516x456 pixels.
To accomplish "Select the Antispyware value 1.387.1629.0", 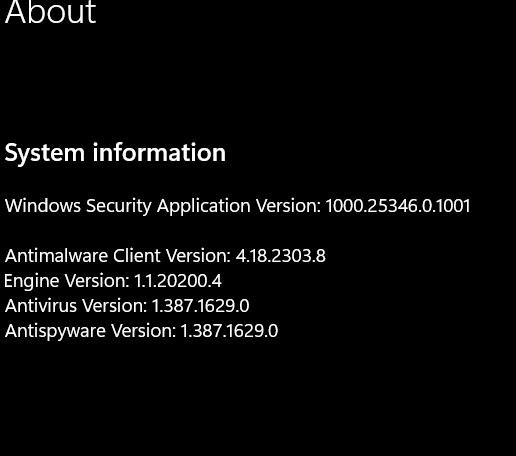I will click(229, 331).
